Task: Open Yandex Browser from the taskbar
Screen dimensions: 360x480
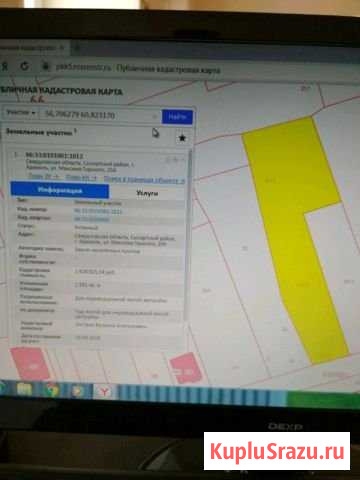Action: [104, 391]
